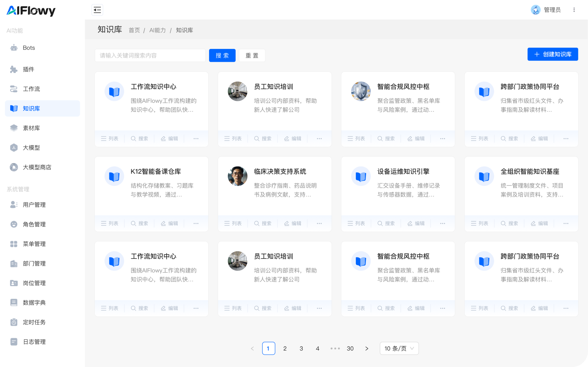
Task: Select 插件 from the sidebar
Action: pos(29,69)
